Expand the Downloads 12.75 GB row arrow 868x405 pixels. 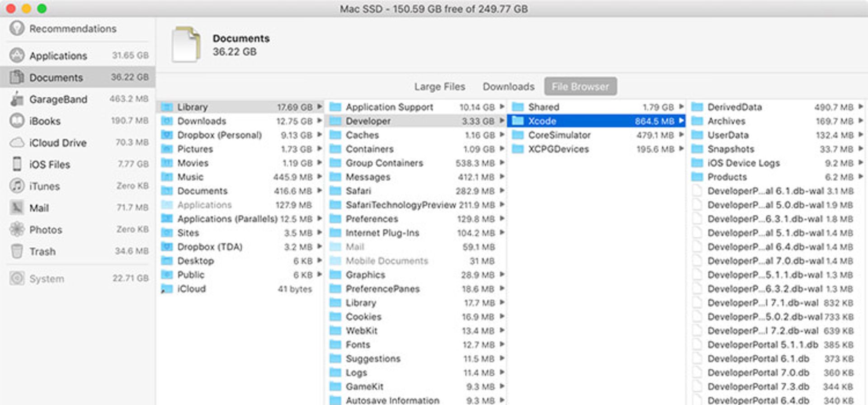click(x=320, y=121)
